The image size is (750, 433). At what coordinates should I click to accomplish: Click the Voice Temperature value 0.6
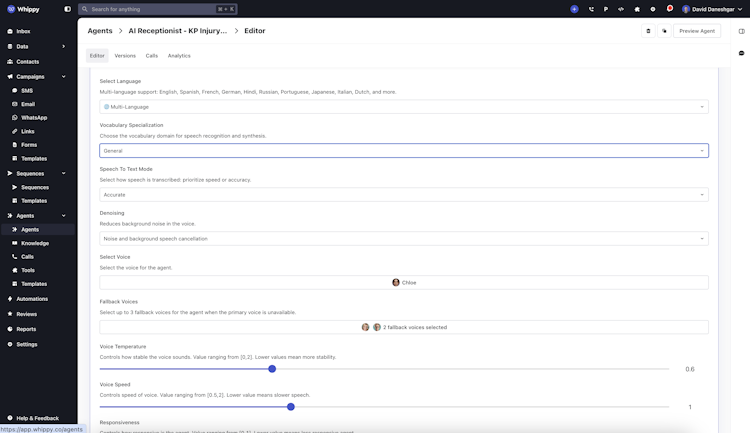pyautogui.click(x=690, y=369)
